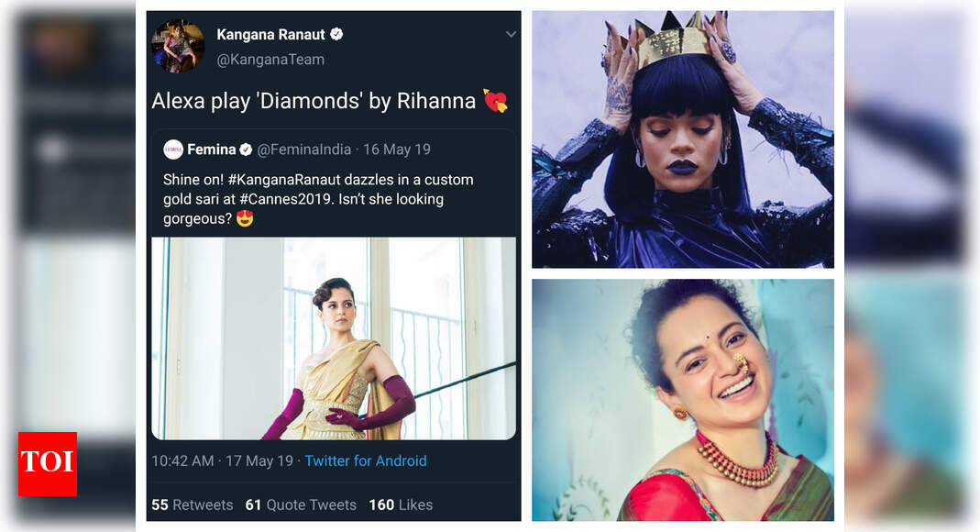
Task: View the 61 Quote Tweets list
Action: [300, 504]
